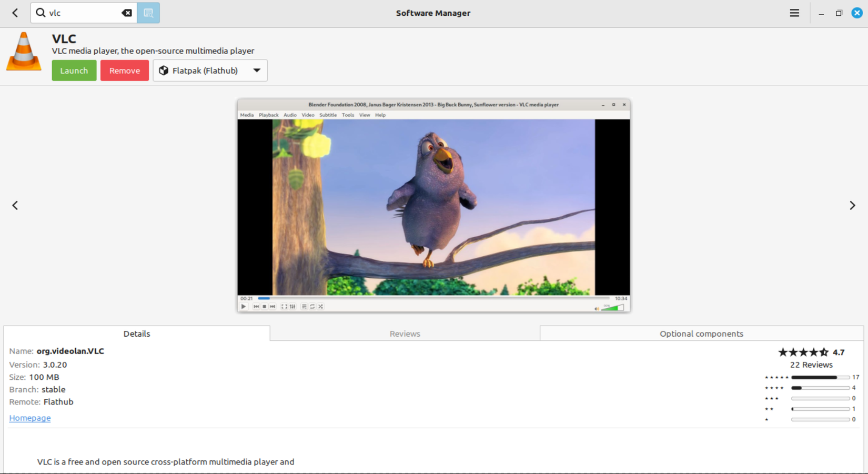Image resolution: width=868 pixels, height=474 pixels.
Task: Click the VLC screenshot preview image
Action: (x=433, y=206)
